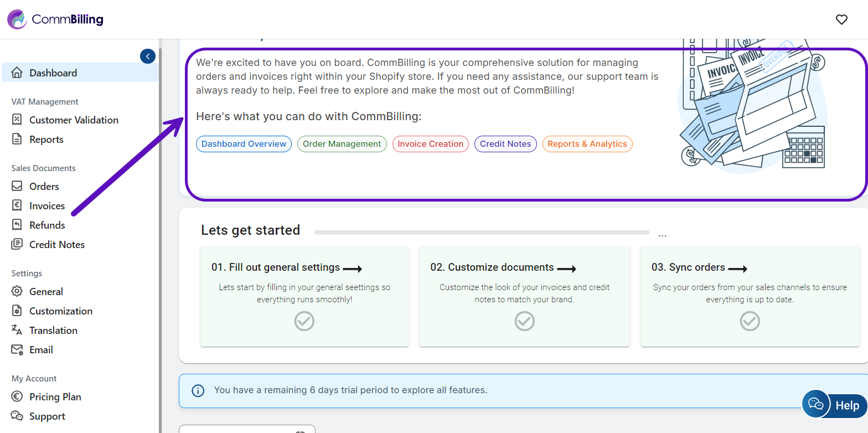Open the Orders page

tap(44, 186)
